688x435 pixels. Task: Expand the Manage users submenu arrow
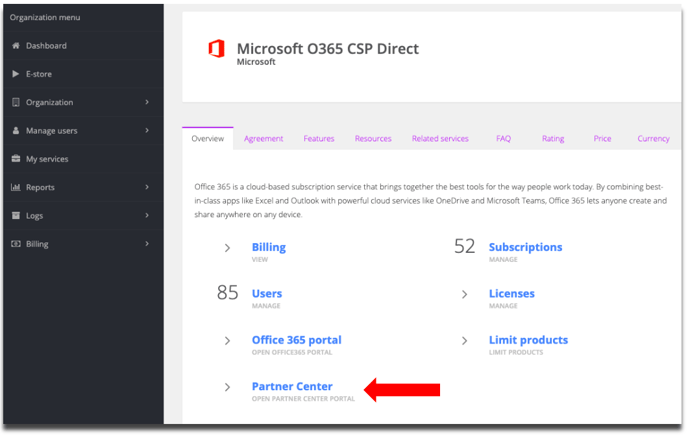pos(147,131)
